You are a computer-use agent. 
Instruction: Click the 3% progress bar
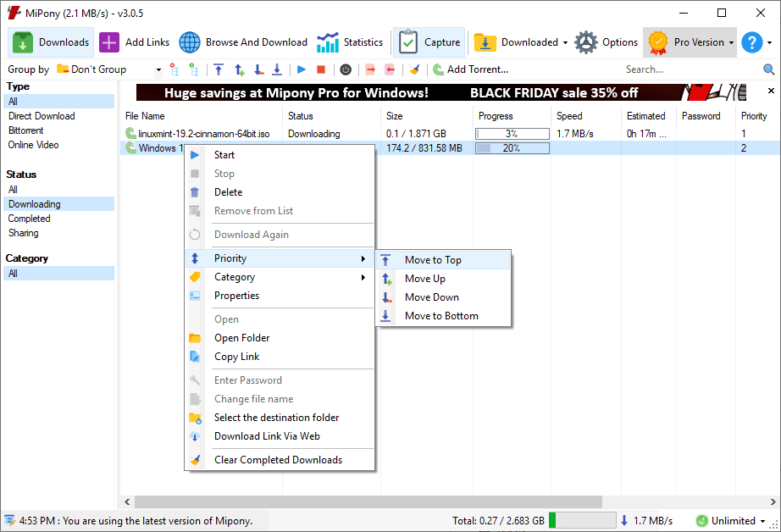pos(512,134)
